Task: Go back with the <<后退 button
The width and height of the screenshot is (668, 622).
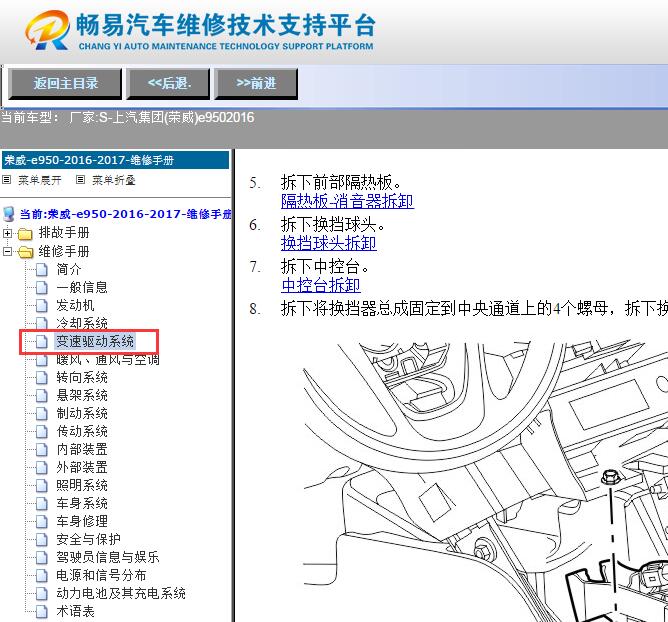Action: [169, 83]
